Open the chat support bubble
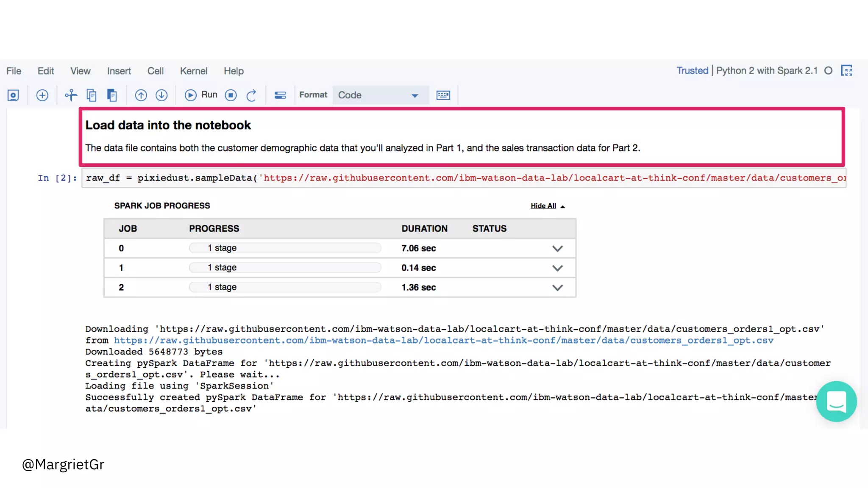The image size is (868, 488). point(836,401)
